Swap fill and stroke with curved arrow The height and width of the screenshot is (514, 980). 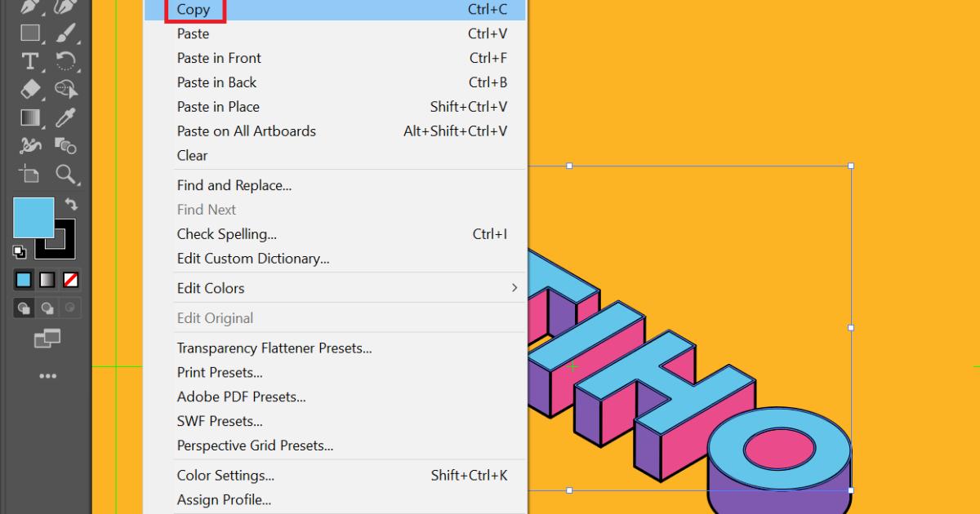[x=71, y=205]
